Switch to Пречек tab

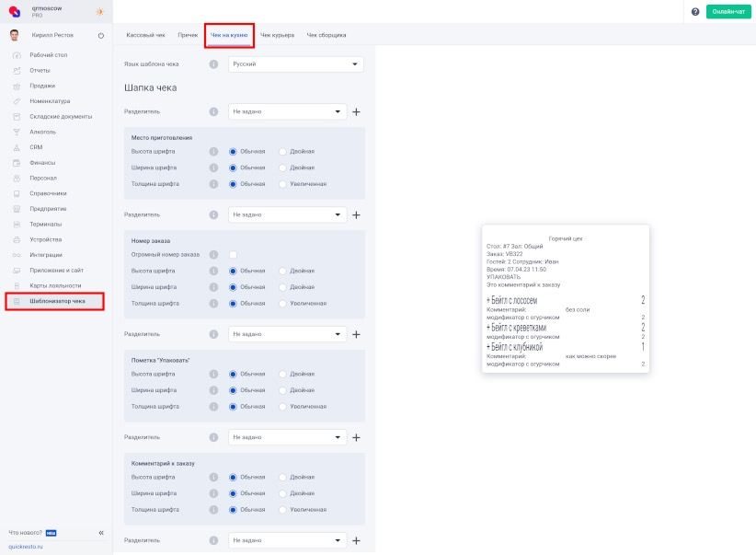pos(188,35)
